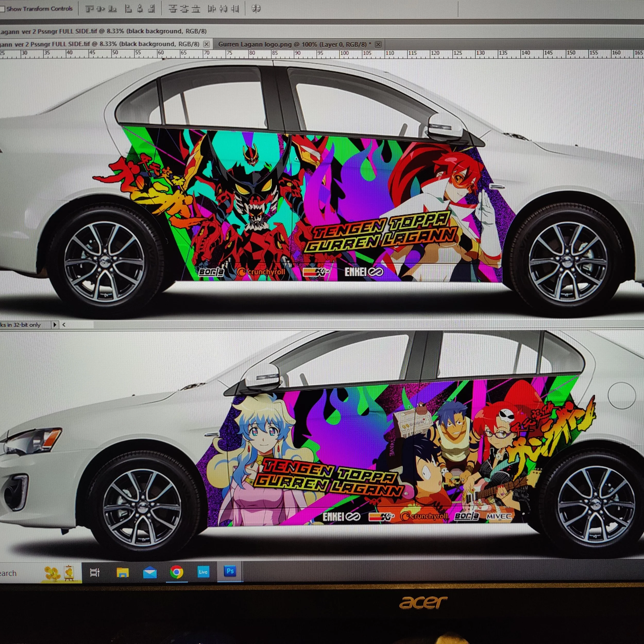Close the Gurren Lagann logo.png document tab
Viewport: 644px width, 644px height.
click(x=378, y=44)
